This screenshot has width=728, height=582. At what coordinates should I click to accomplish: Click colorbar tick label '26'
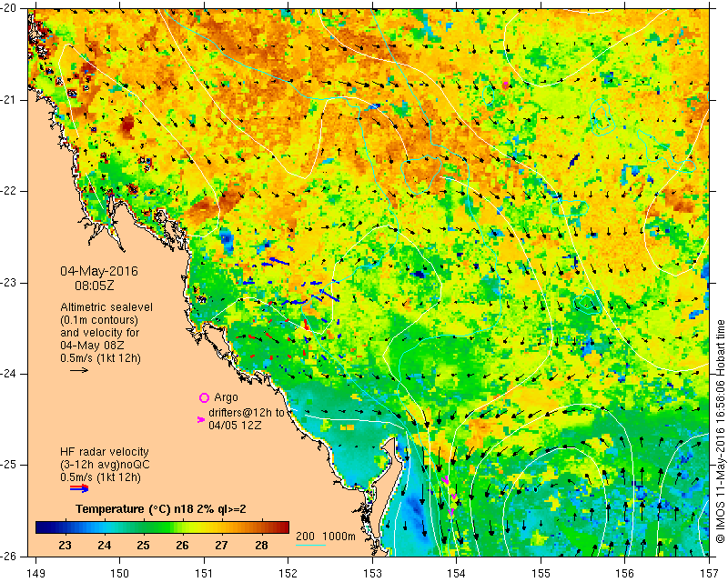coord(183,545)
